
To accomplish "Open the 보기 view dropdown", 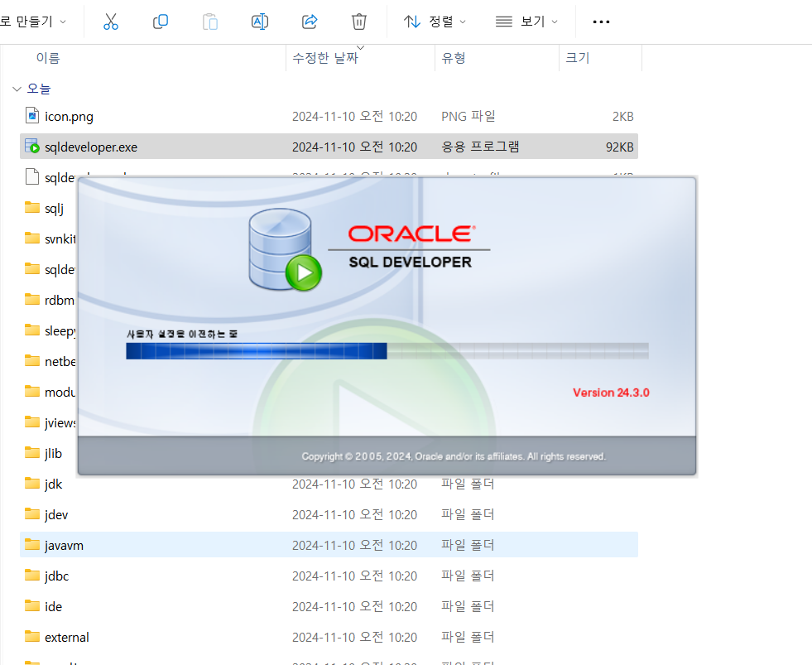I will 526,22.
